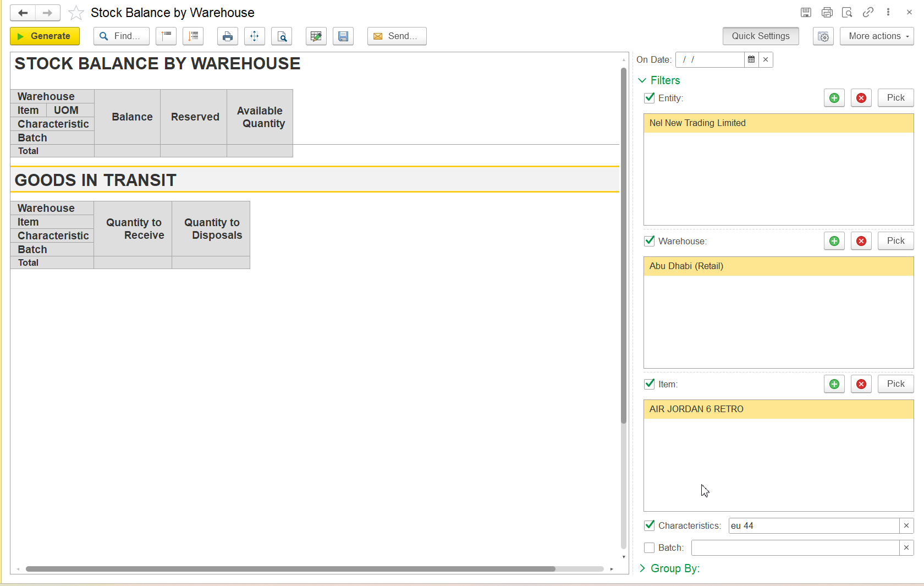Click the horizontal scrollbar under the report
Viewport: 924px width, 586px height.
pos(290,569)
